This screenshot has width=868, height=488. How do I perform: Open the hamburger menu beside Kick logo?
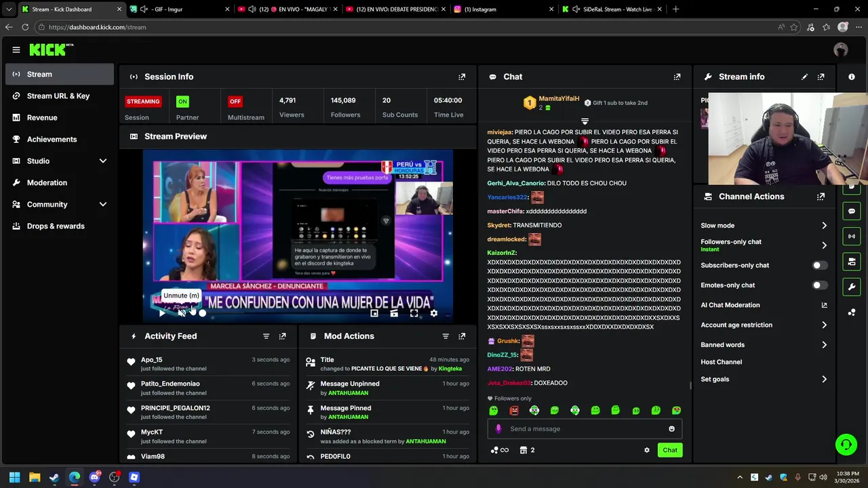coord(16,49)
